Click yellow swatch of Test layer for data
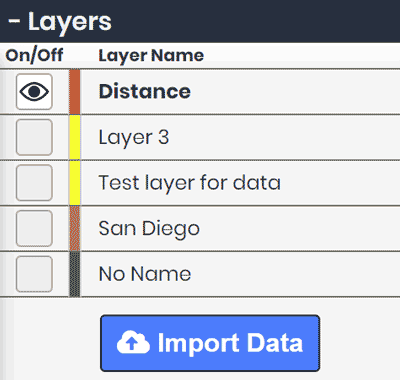This screenshot has width=400, height=380. (75, 183)
